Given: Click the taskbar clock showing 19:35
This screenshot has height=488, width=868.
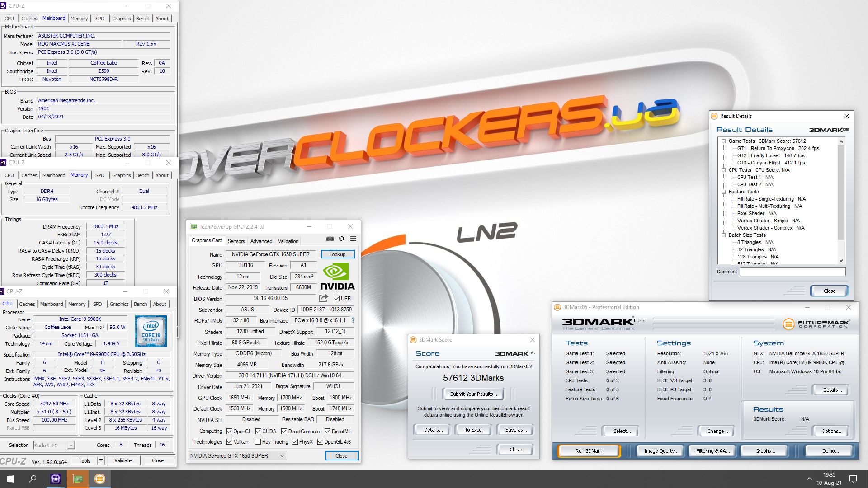Looking at the screenshot, I should (x=829, y=479).
